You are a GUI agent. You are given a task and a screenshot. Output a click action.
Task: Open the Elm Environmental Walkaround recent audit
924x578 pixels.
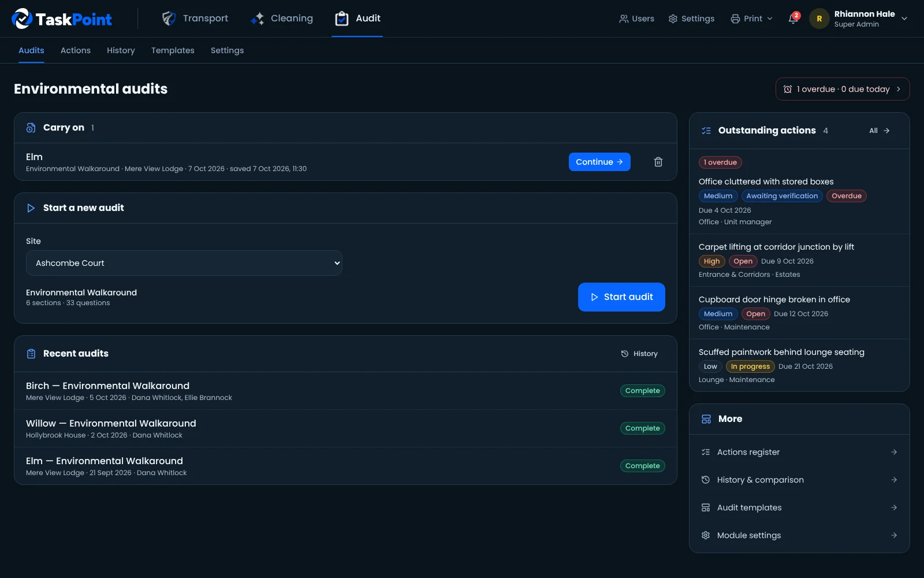click(345, 466)
